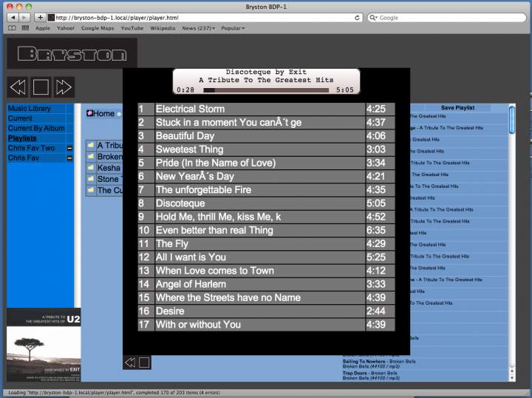Play track 12 All I want is You
The width and height of the screenshot is (532, 398).
click(x=266, y=257)
